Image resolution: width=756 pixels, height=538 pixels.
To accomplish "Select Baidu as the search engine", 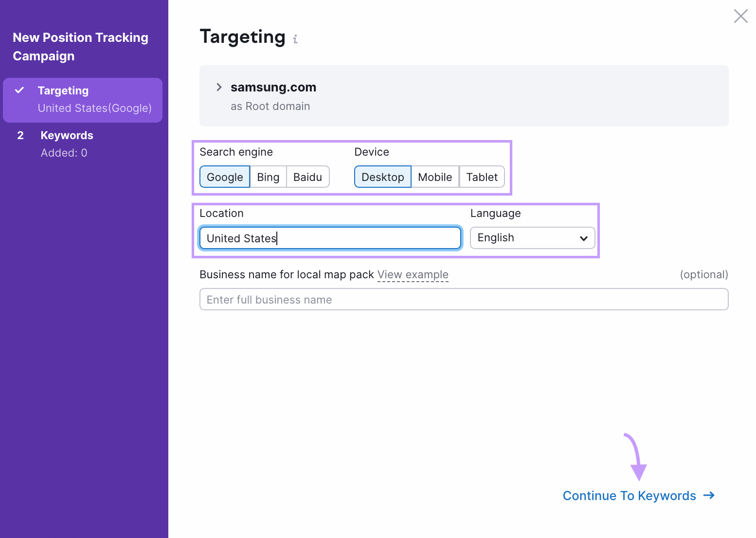I will click(307, 177).
